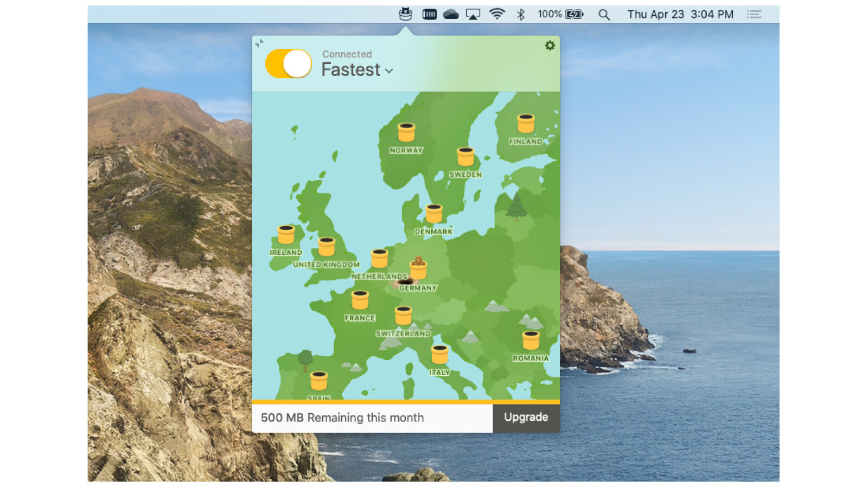The image size is (868, 488).
Task: Connect to the Ireland tunnel
Action: coord(286,235)
